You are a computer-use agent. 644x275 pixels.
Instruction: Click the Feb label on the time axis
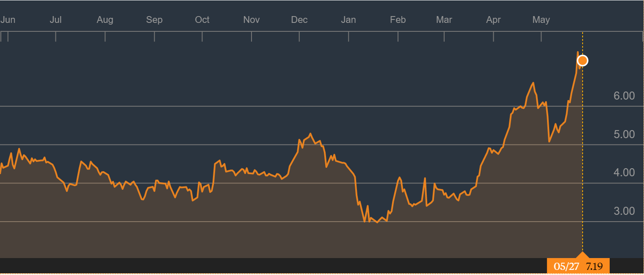tap(398, 19)
